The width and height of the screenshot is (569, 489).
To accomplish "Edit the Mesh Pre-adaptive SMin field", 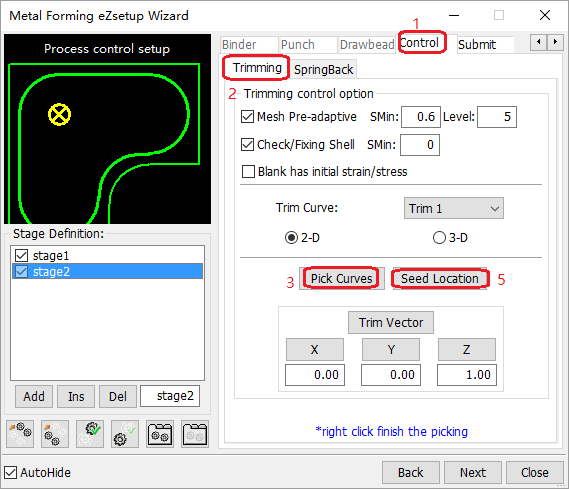I will 421,117.
